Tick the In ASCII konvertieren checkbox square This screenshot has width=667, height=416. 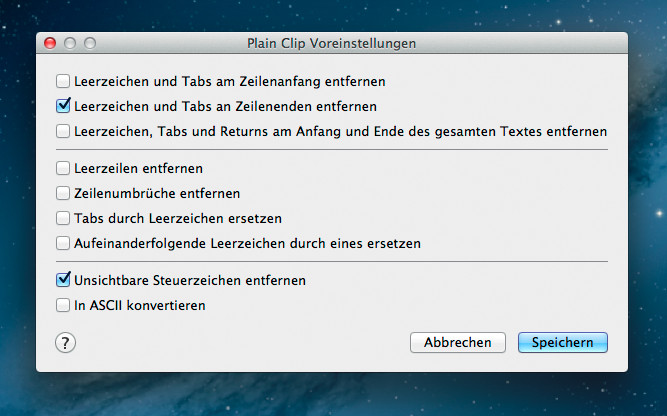63,305
